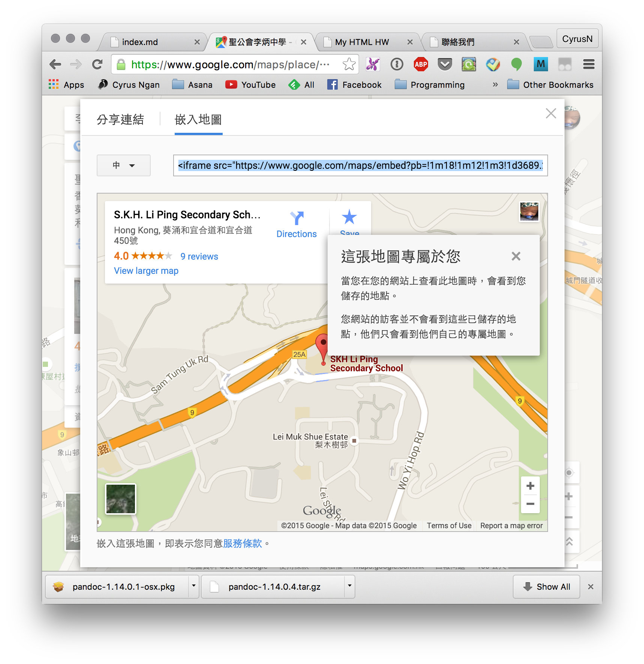Bookmark this page with the star icon
Viewport: 644px width, 664px height.
[349, 65]
